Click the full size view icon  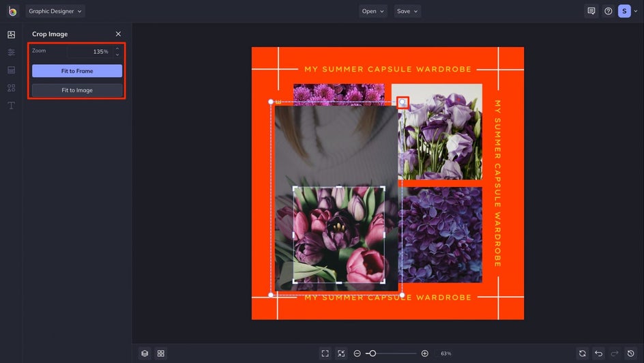[341, 353]
